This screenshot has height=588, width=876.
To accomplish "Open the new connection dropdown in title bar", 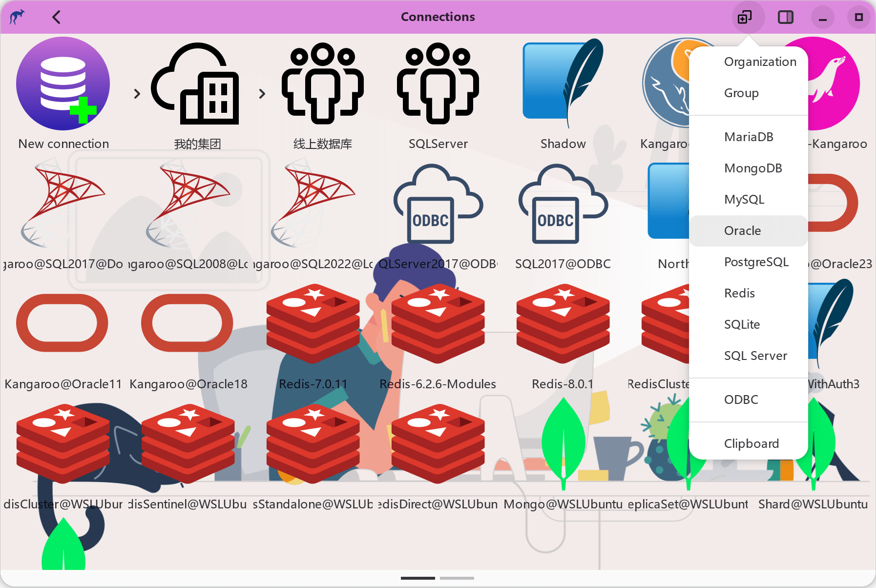I will (x=744, y=17).
